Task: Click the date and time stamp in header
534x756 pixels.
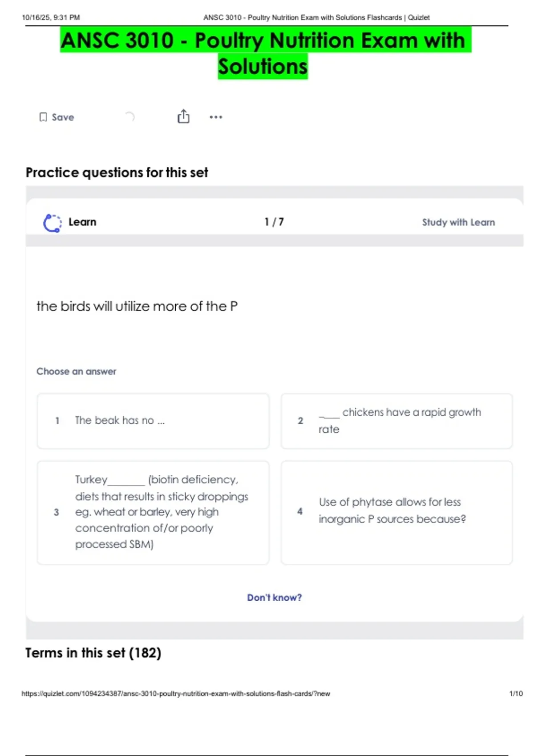Action: (51, 18)
